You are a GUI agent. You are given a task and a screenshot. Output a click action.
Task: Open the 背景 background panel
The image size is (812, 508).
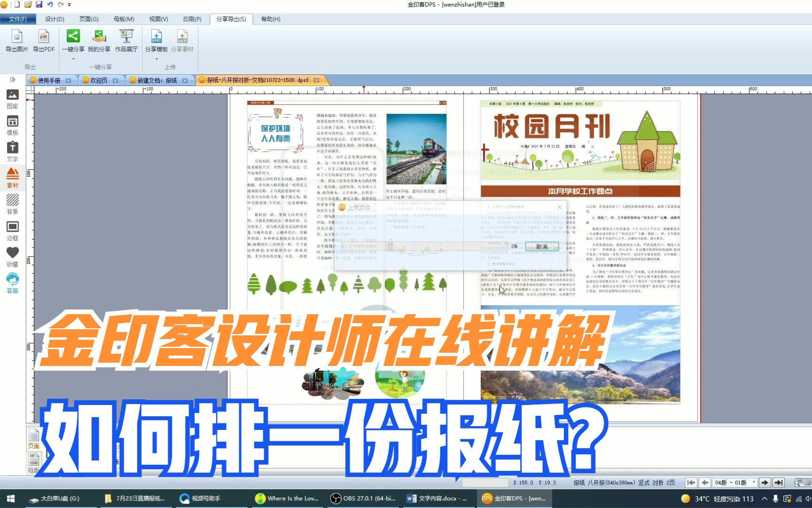point(13,205)
